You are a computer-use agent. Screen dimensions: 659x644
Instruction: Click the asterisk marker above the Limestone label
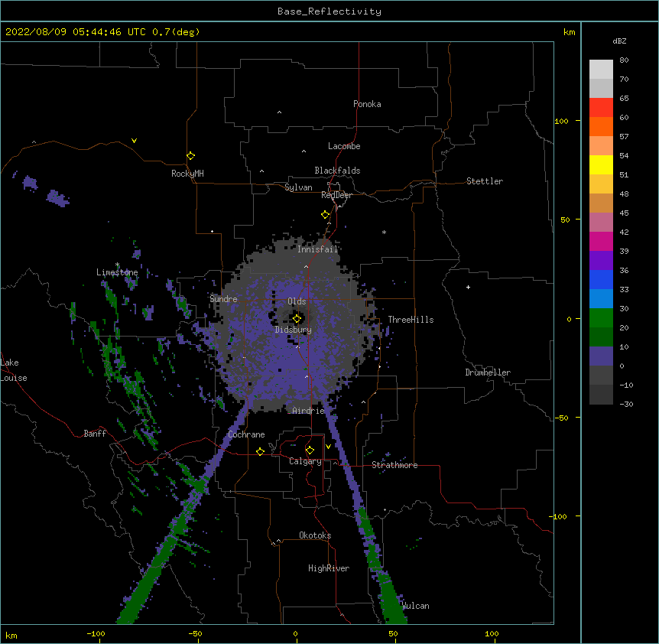pos(117,265)
